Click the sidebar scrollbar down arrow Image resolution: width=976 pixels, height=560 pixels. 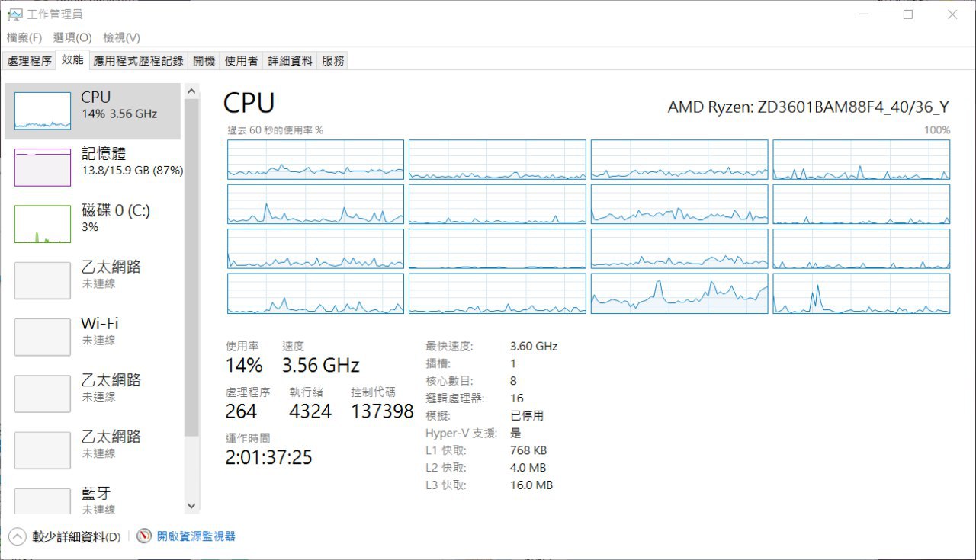[191, 506]
